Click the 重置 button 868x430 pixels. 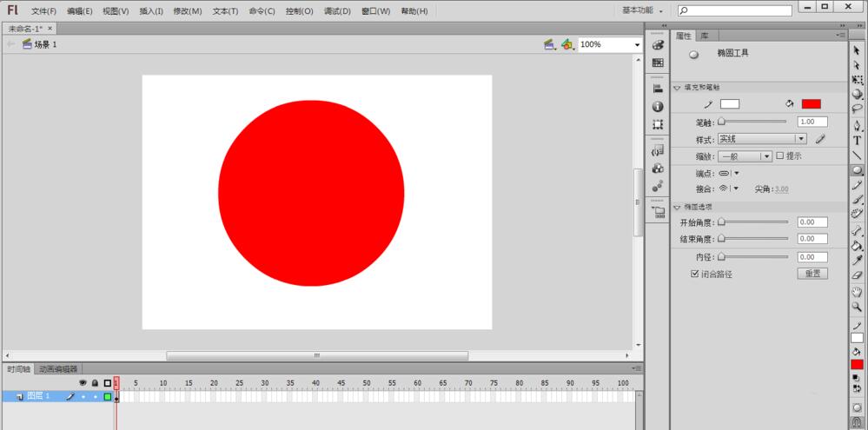click(812, 274)
